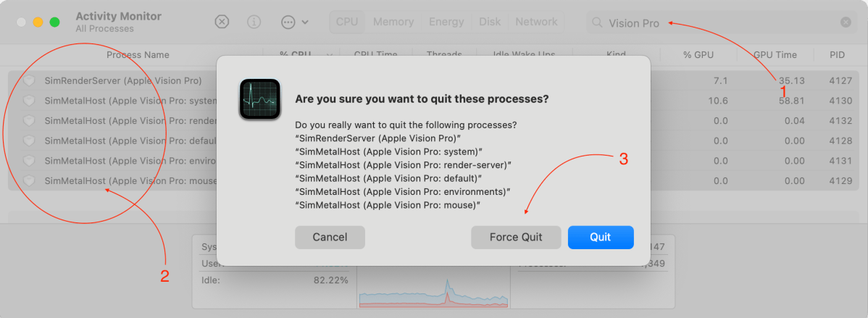The height and width of the screenshot is (318, 868).
Task: Open the Energy tab
Action: (446, 22)
